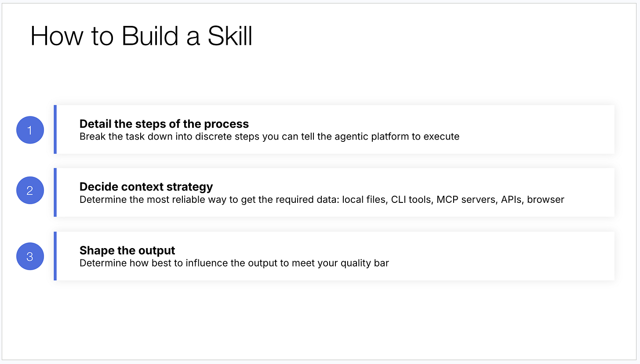Click 'Detail the steps of the process' heading
Image resolution: width=640 pixels, height=364 pixels.
(x=164, y=124)
